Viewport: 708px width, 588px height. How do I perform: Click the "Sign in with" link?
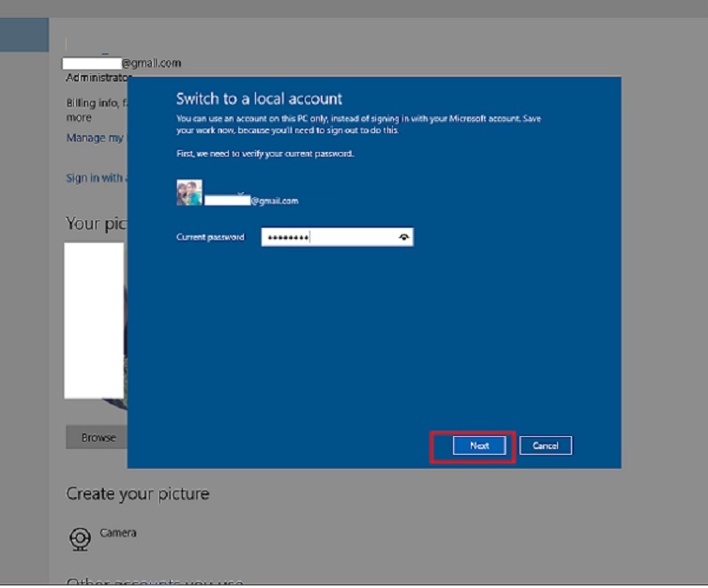(94, 178)
